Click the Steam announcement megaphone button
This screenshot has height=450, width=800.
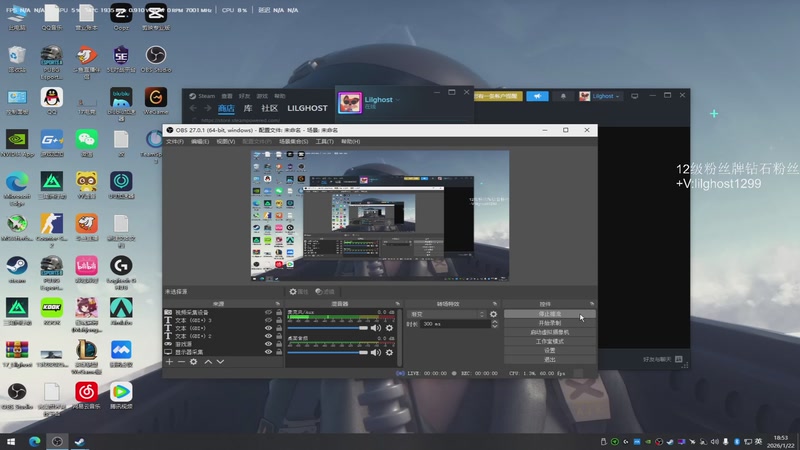click(537, 96)
